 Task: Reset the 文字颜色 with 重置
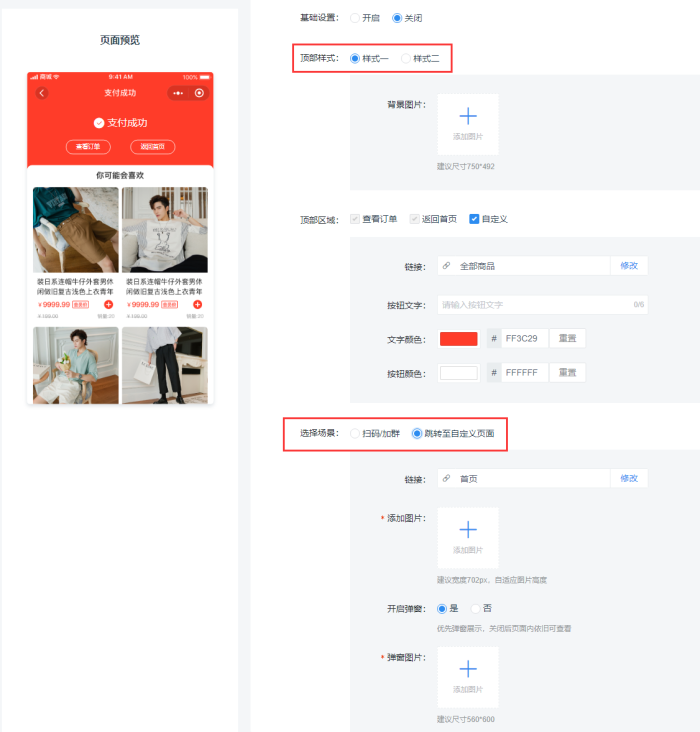(x=567, y=338)
